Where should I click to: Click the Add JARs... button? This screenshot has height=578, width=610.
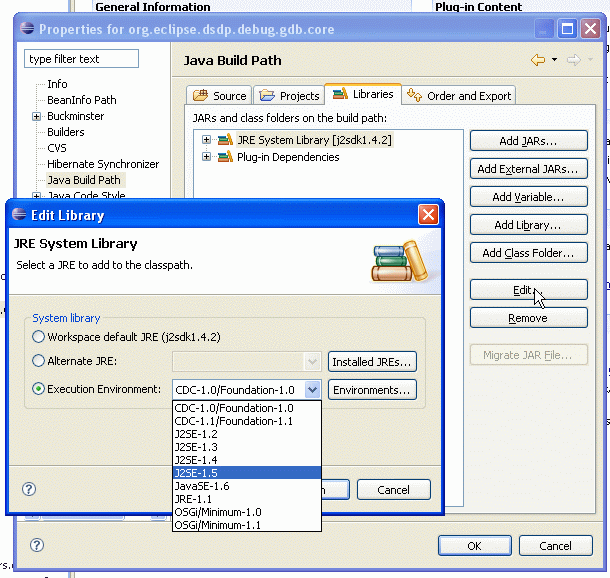click(528, 141)
